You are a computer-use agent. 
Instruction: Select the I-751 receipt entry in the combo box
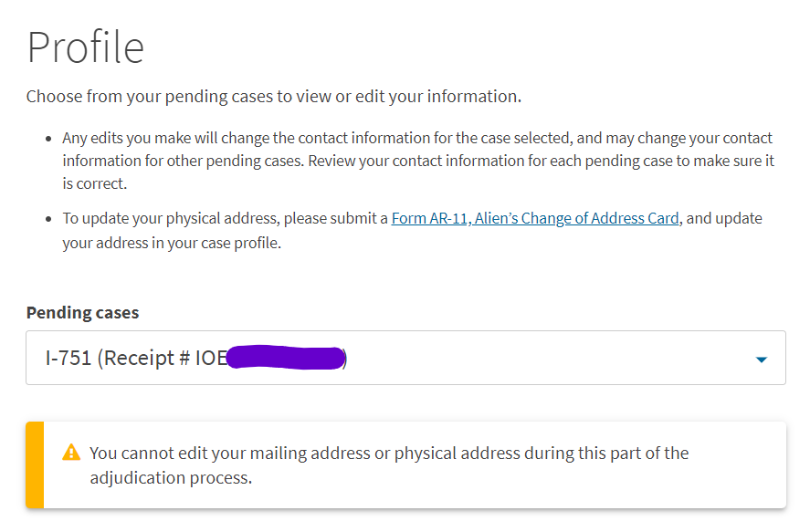pos(405,358)
